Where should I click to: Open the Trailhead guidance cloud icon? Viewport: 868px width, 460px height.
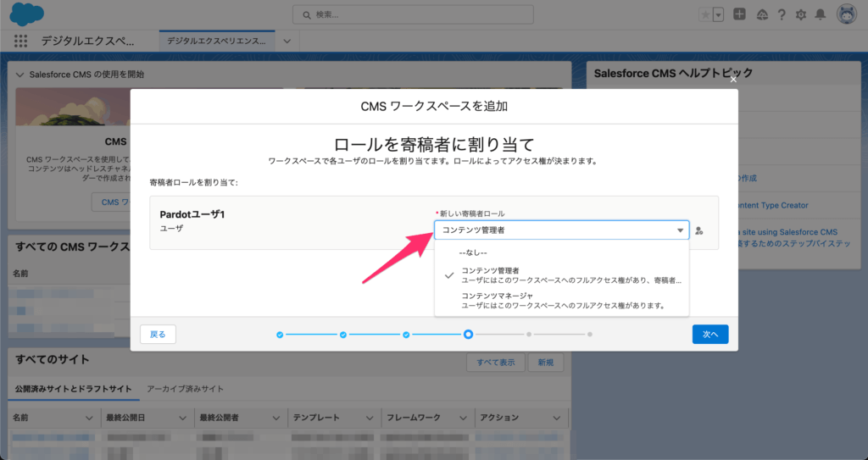pyautogui.click(x=762, y=15)
